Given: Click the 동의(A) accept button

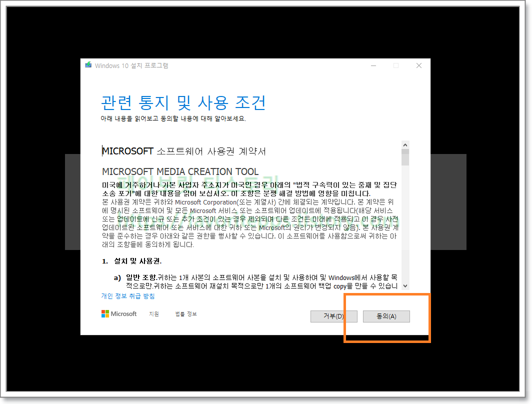Looking at the screenshot, I should tap(386, 316).
